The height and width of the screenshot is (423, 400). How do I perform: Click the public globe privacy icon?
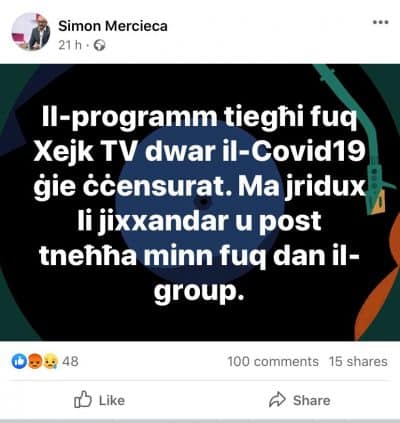tap(99, 45)
